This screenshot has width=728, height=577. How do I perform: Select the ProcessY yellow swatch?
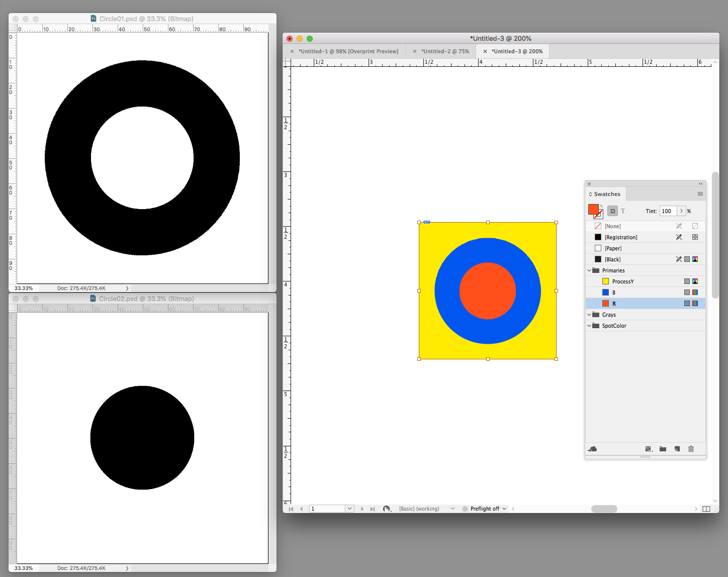[646, 281]
